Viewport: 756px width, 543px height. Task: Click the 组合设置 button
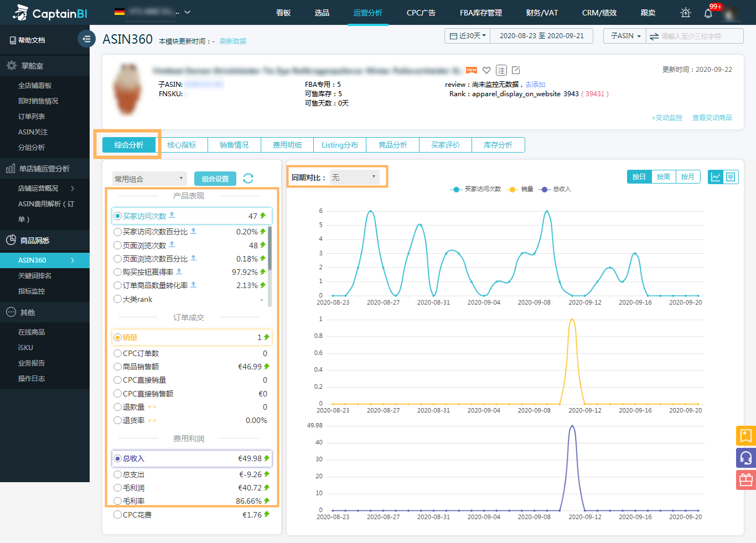[x=215, y=179]
